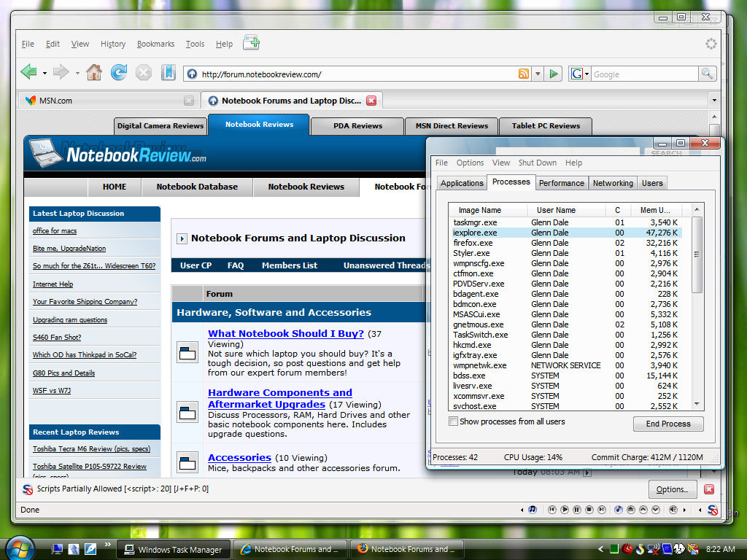Enable Show processes from all users checkbox
Image resolution: width=747 pixels, height=560 pixels.
[454, 421]
